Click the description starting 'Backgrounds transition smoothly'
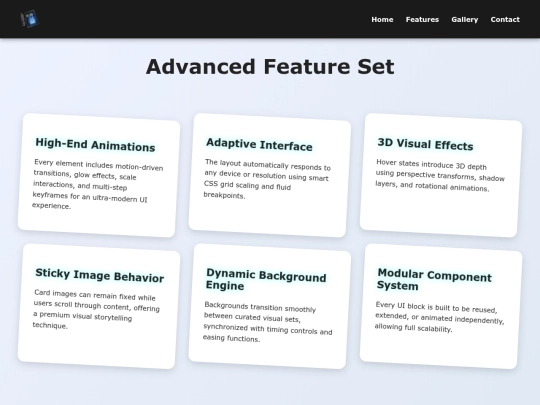The height and width of the screenshot is (405, 540). coord(268,322)
